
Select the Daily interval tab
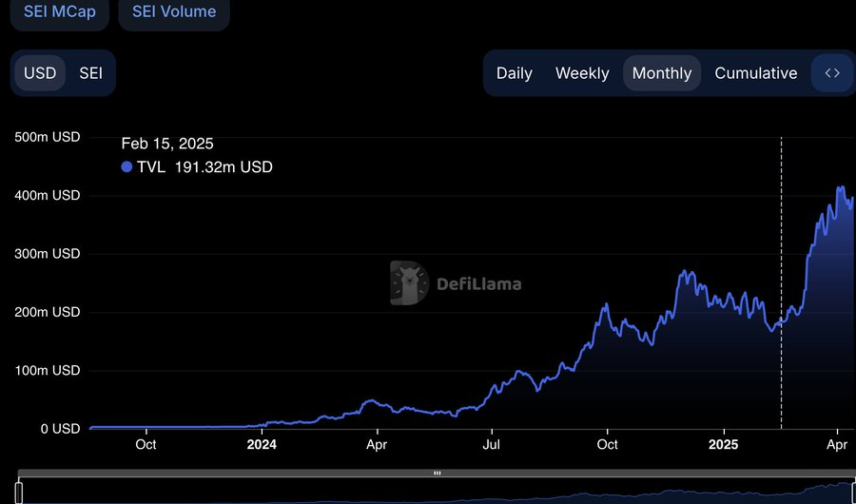(515, 73)
